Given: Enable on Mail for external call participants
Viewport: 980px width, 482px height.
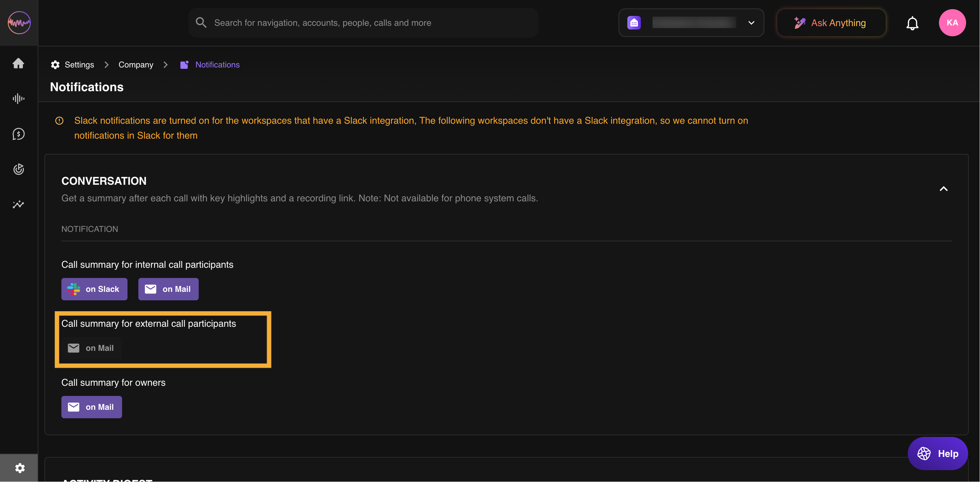Looking at the screenshot, I should (91, 348).
